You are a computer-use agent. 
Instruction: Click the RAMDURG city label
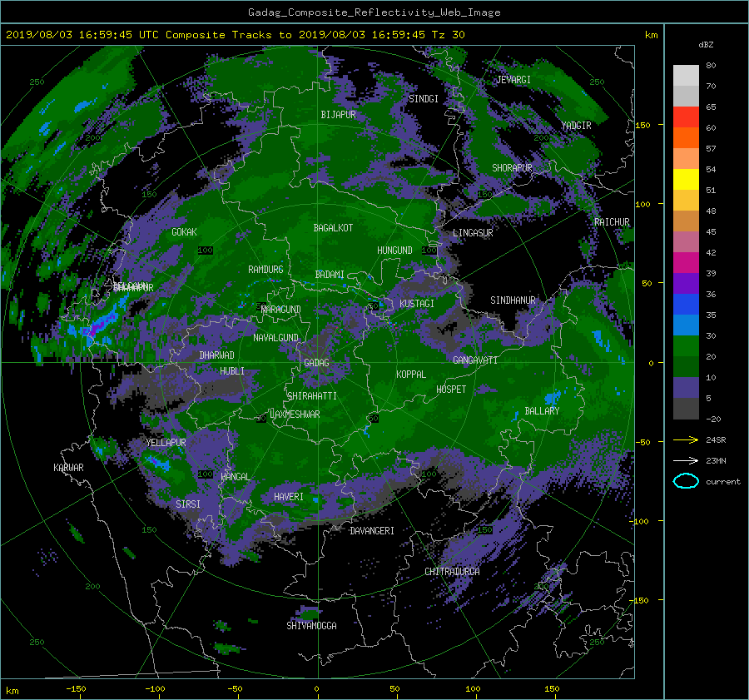[265, 270]
